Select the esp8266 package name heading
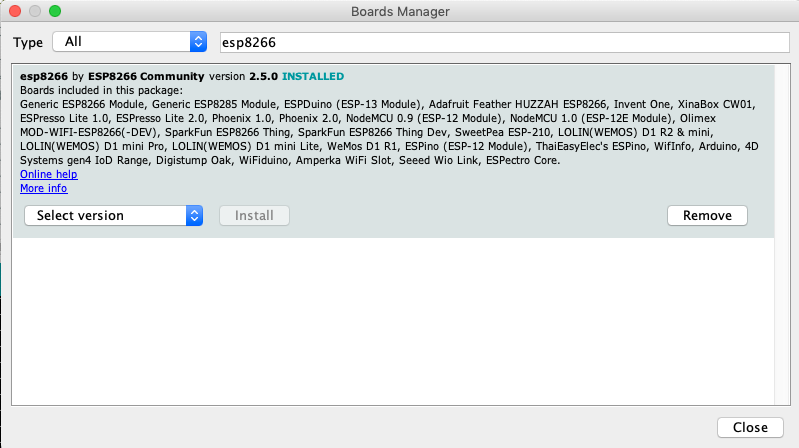799x448 pixels. (43, 76)
